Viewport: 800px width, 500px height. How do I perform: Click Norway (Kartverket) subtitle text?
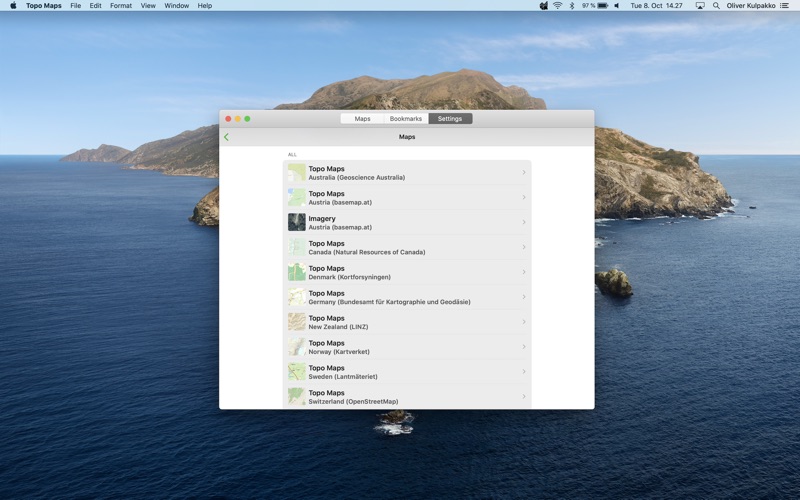(x=339, y=352)
